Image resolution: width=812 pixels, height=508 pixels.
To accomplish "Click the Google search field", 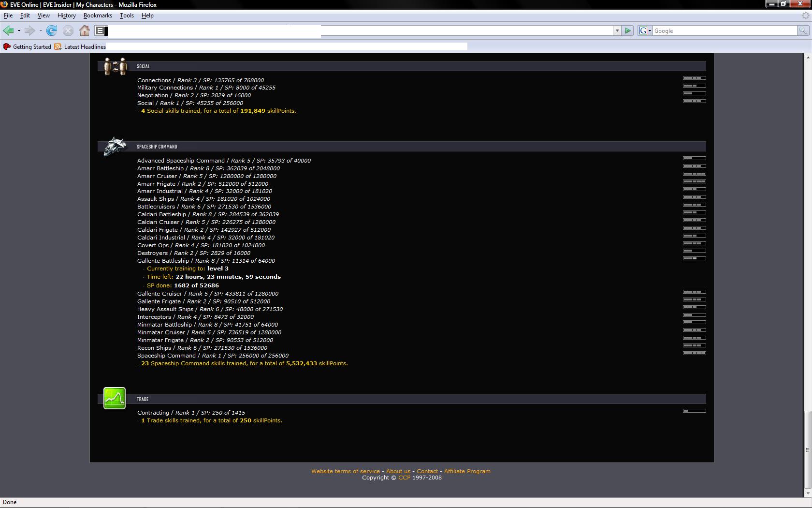I will (x=725, y=31).
